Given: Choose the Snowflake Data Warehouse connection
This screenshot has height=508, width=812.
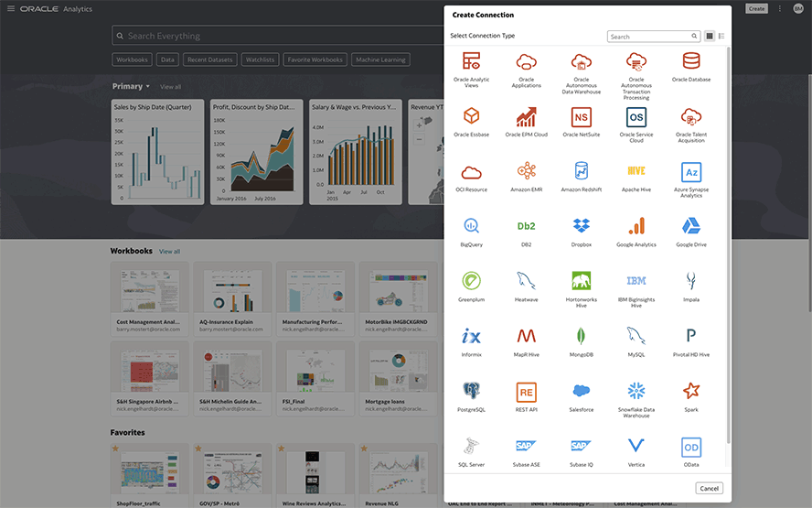Looking at the screenshot, I should pyautogui.click(x=636, y=392).
